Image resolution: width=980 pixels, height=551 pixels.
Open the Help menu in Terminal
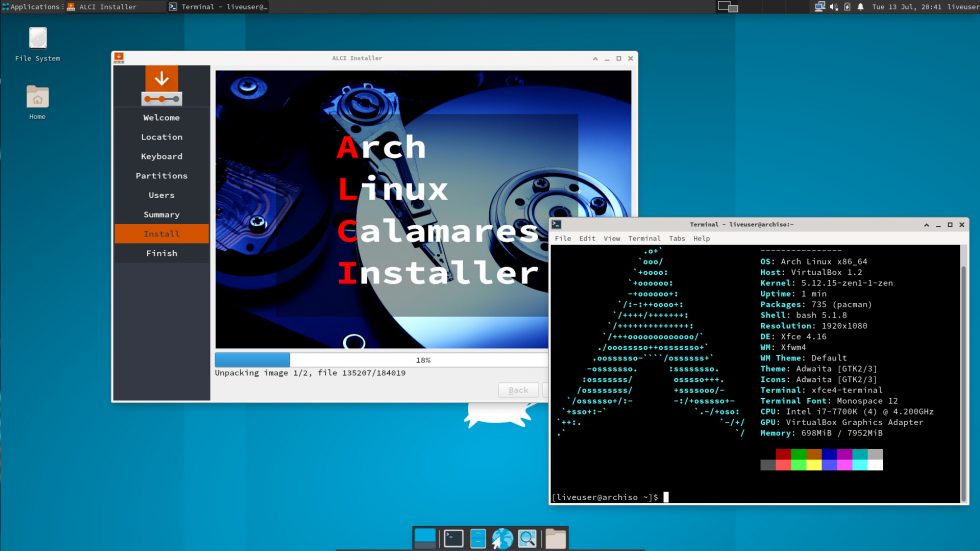pos(701,239)
